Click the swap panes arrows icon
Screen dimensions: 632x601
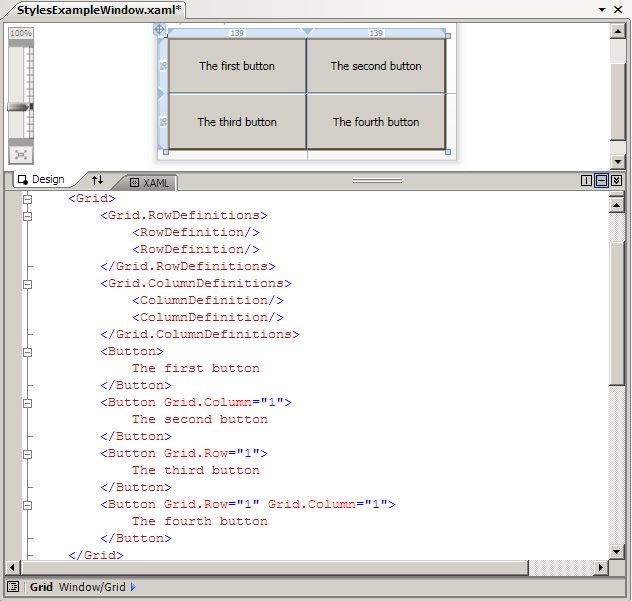(97, 180)
